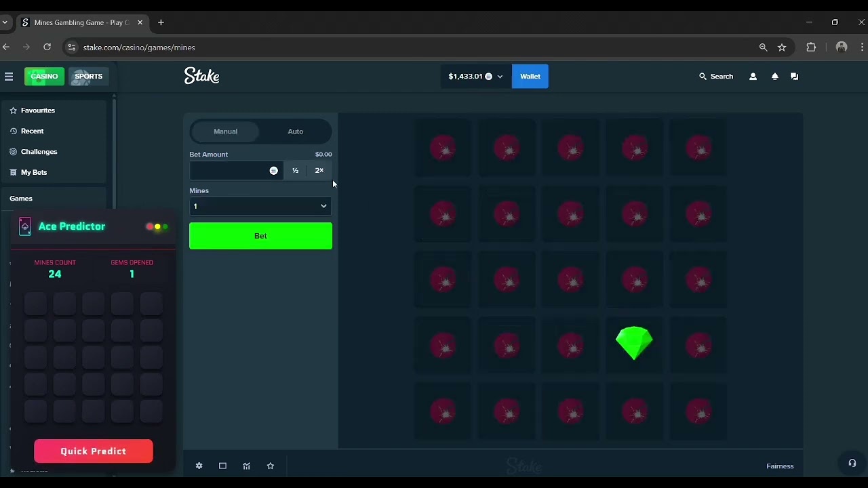The width and height of the screenshot is (868, 488).
Task: Open Chrome three-dot menu
Action: pos(862,47)
